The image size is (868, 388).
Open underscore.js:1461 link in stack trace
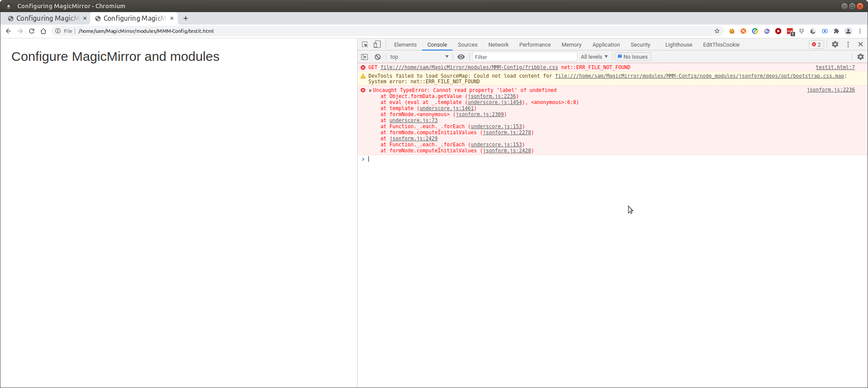(447, 108)
